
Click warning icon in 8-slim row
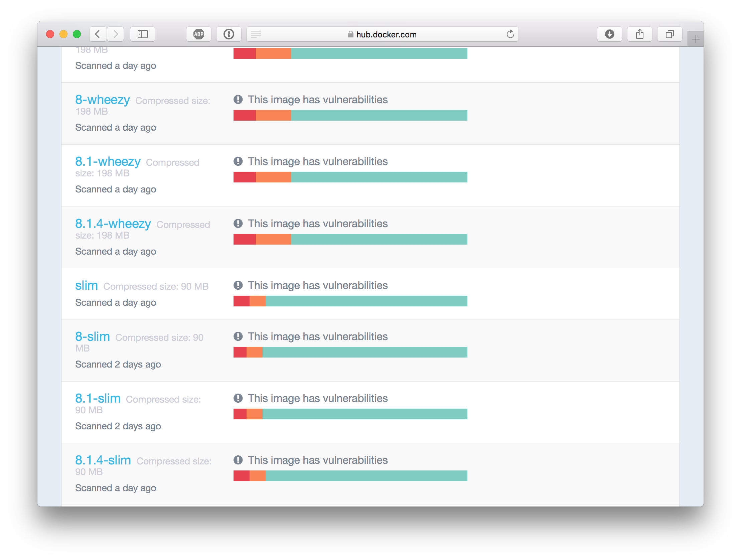[238, 336]
